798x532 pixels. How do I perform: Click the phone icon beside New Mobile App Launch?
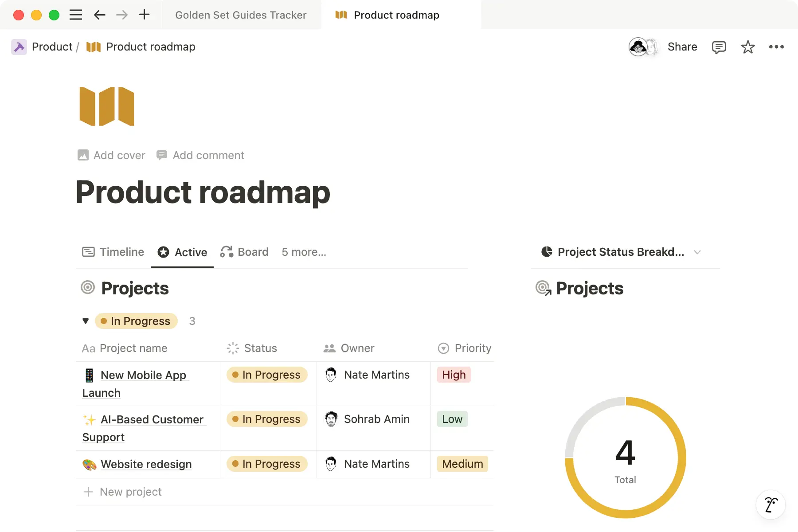89,375
